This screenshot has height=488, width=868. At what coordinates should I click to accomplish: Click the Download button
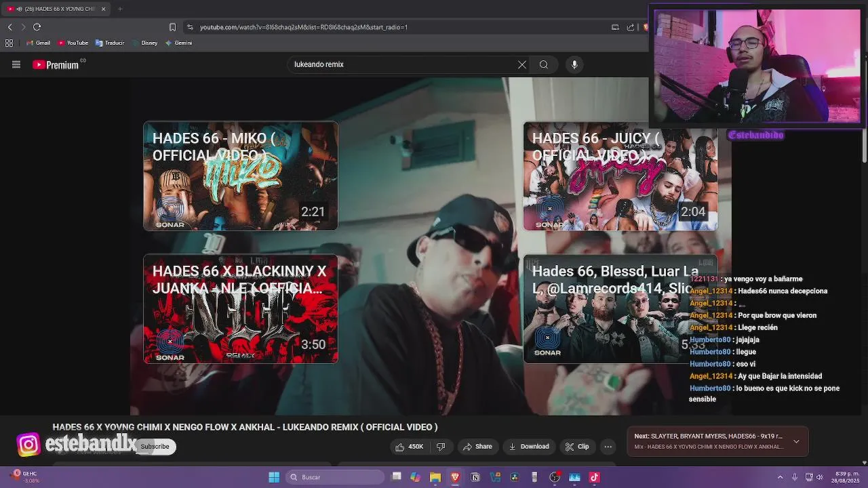coord(529,447)
